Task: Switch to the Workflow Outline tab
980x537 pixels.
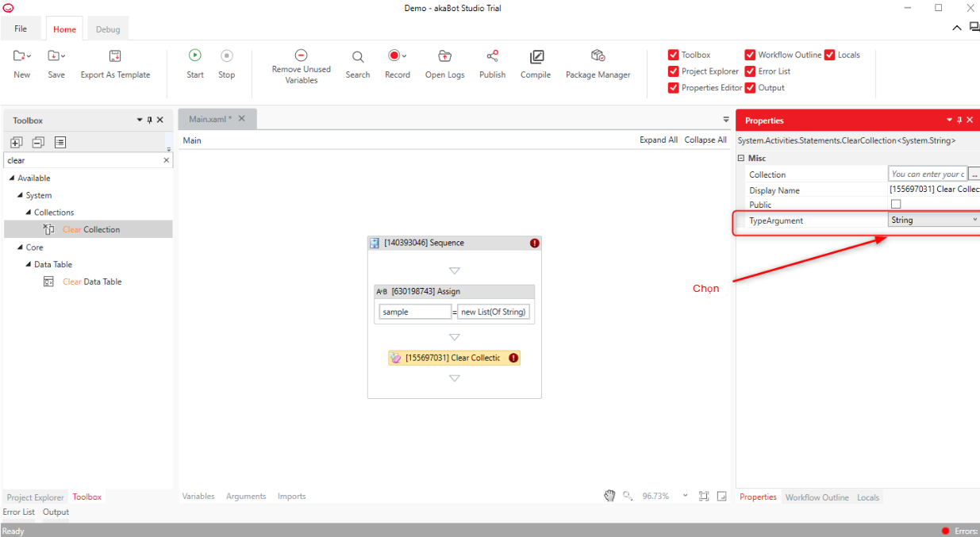Action: tap(817, 497)
